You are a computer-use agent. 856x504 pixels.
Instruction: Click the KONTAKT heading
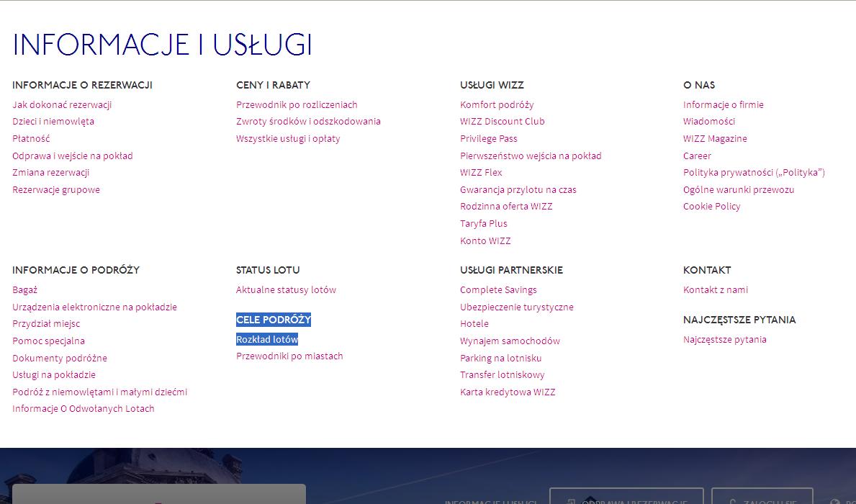(707, 270)
